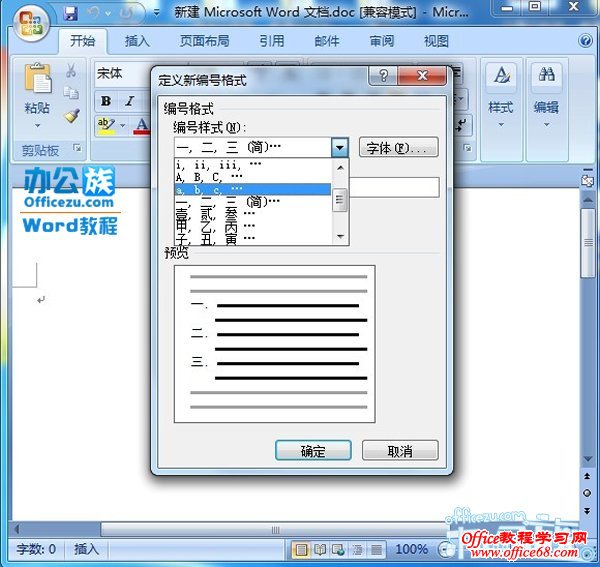Open the 审阅 tab
This screenshot has width=600, height=567.
pos(382,41)
